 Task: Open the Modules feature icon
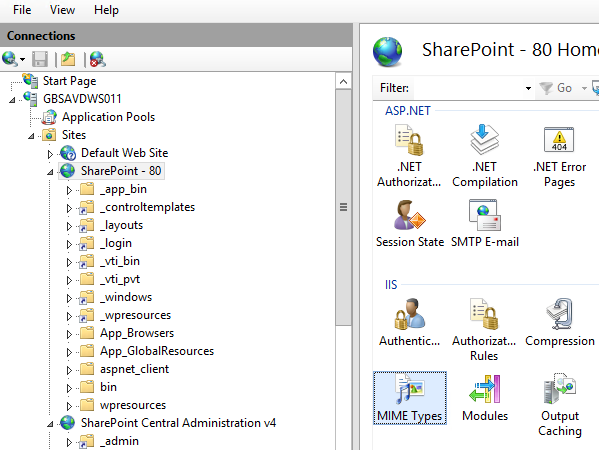pyautogui.click(x=485, y=398)
